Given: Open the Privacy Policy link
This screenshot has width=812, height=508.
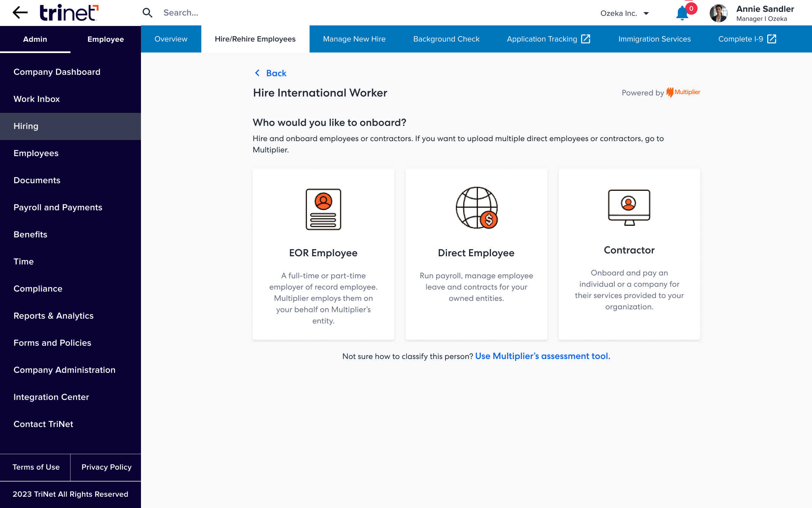Looking at the screenshot, I should (106, 467).
